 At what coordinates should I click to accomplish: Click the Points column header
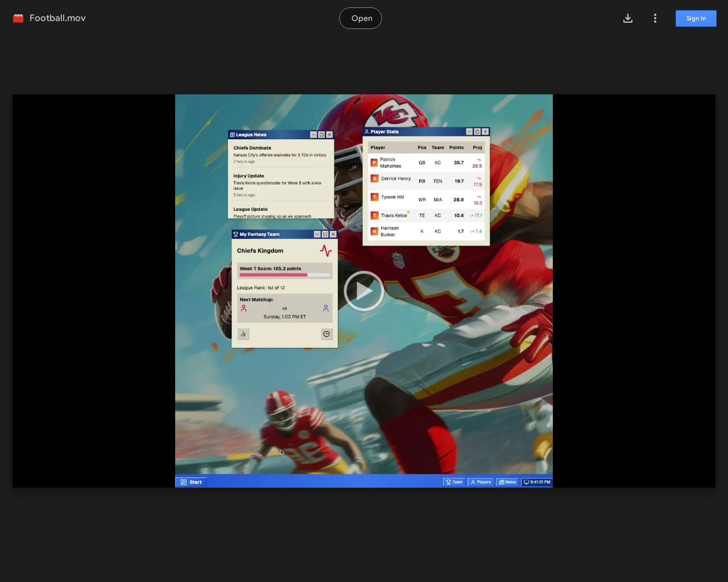click(x=457, y=147)
